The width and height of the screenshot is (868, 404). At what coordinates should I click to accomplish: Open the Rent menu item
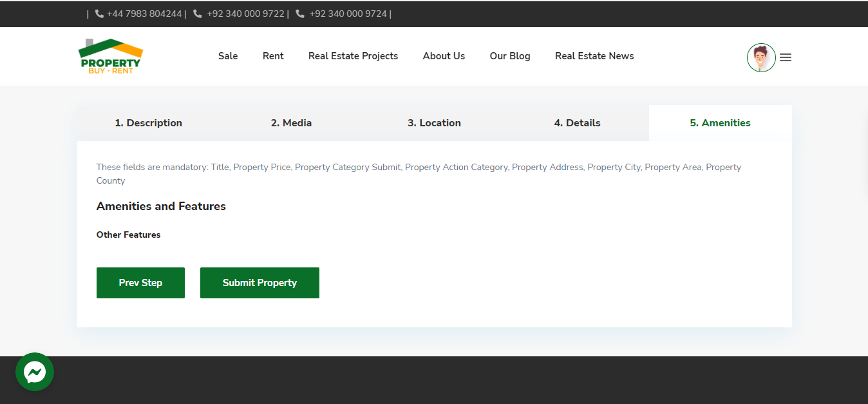273,56
